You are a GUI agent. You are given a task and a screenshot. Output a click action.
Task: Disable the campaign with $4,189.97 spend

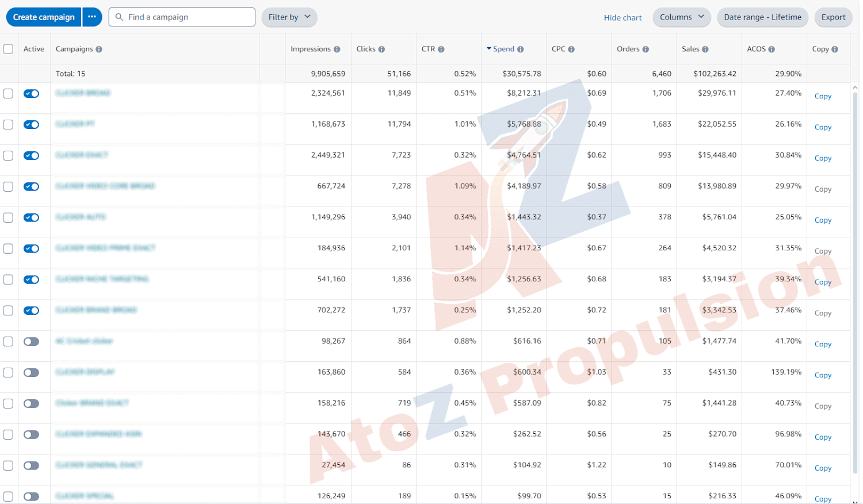31,186
